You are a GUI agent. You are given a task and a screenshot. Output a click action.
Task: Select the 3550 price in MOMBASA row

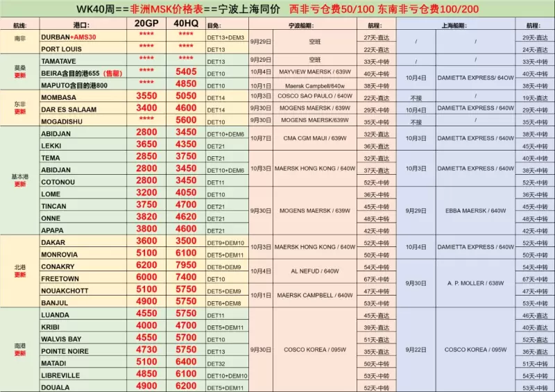(146, 96)
